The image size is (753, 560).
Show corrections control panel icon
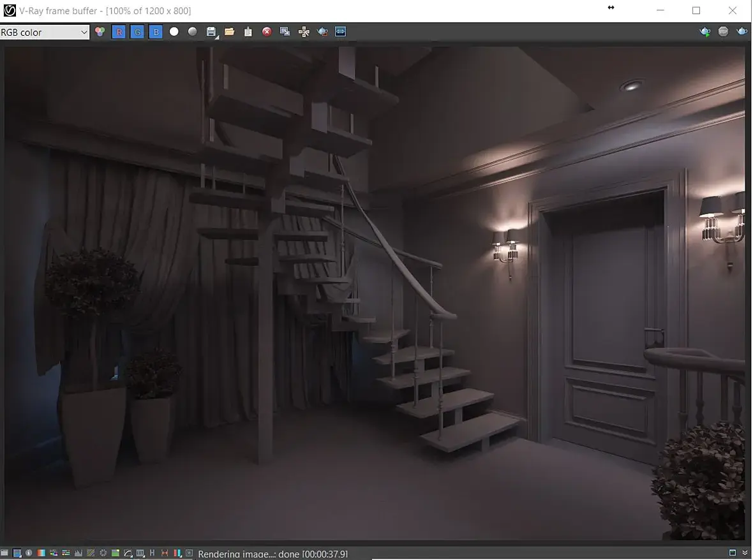tap(4, 553)
